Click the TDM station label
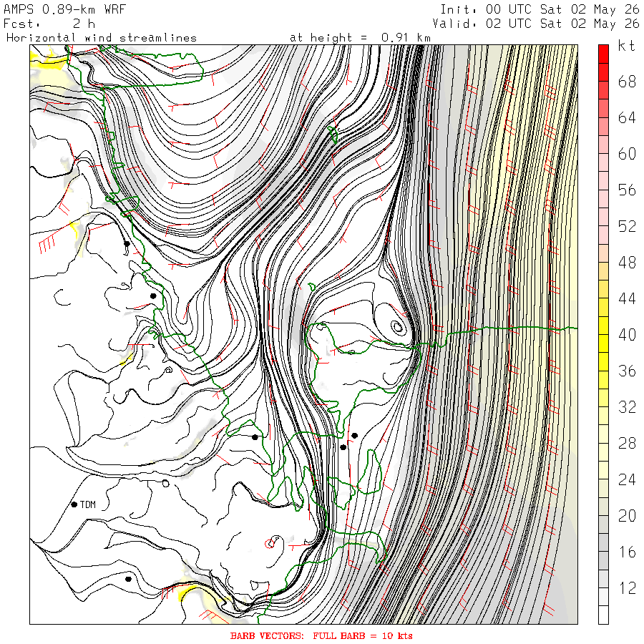The height and width of the screenshot is (644, 644). pos(88,504)
